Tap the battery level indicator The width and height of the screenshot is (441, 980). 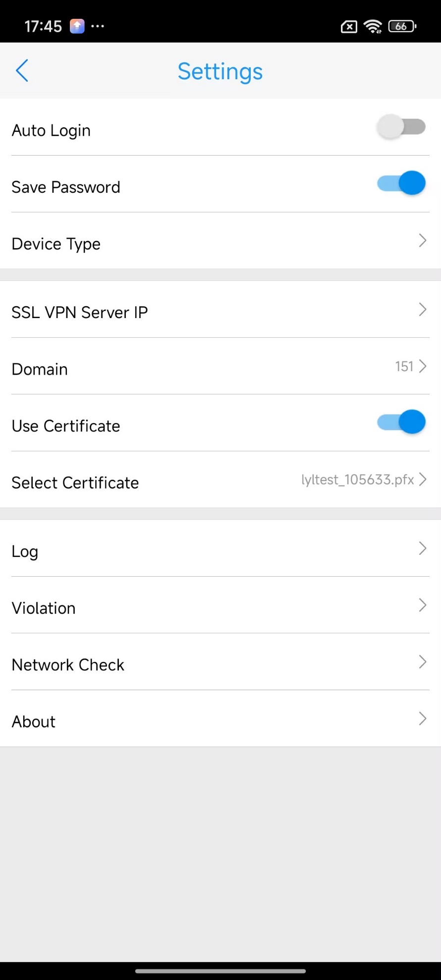402,26
